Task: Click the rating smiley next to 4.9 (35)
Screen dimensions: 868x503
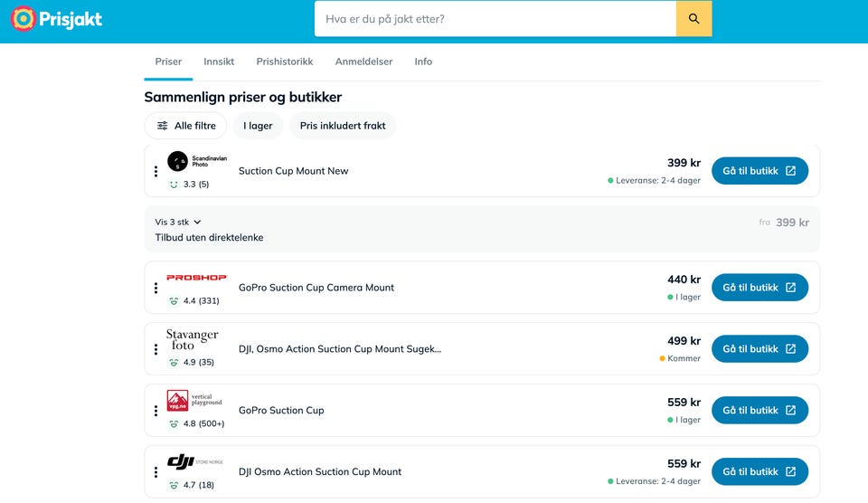Action: pyautogui.click(x=174, y=362)
